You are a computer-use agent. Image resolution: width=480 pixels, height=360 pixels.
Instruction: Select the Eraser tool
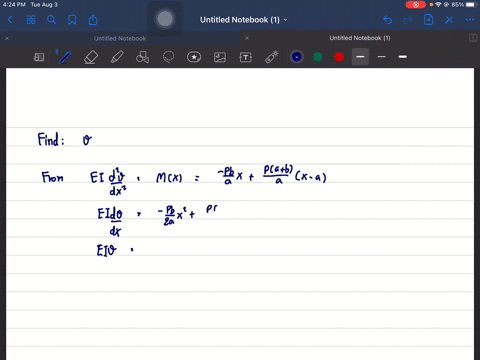(x=91, y=57)
